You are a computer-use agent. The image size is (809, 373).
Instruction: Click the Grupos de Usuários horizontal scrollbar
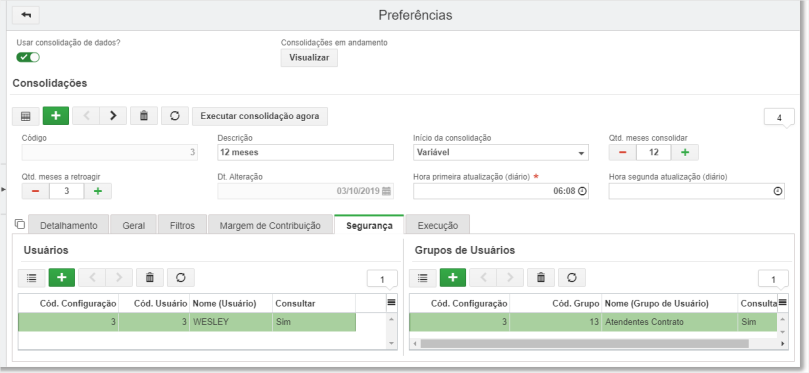point(585,344)
